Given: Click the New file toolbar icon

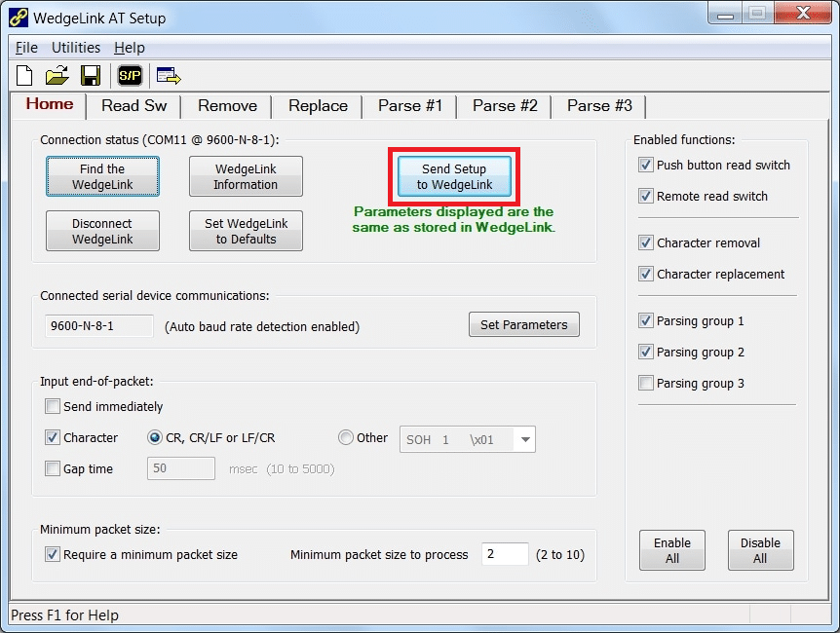Looking at the screenshot, I should point(25,76).
